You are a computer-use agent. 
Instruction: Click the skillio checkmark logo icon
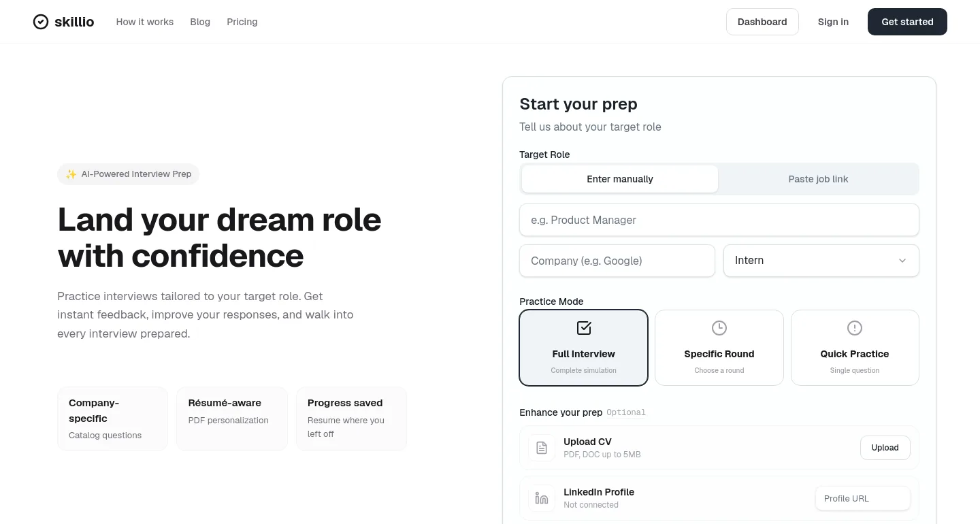pyautogui.click(x=41, y=22)
